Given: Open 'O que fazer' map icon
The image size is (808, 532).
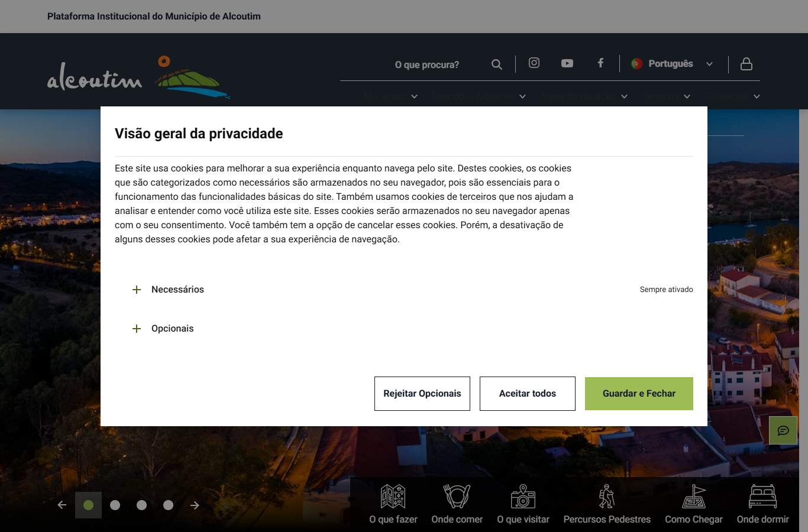Looking at the screenshot, I should click(393, 497).
